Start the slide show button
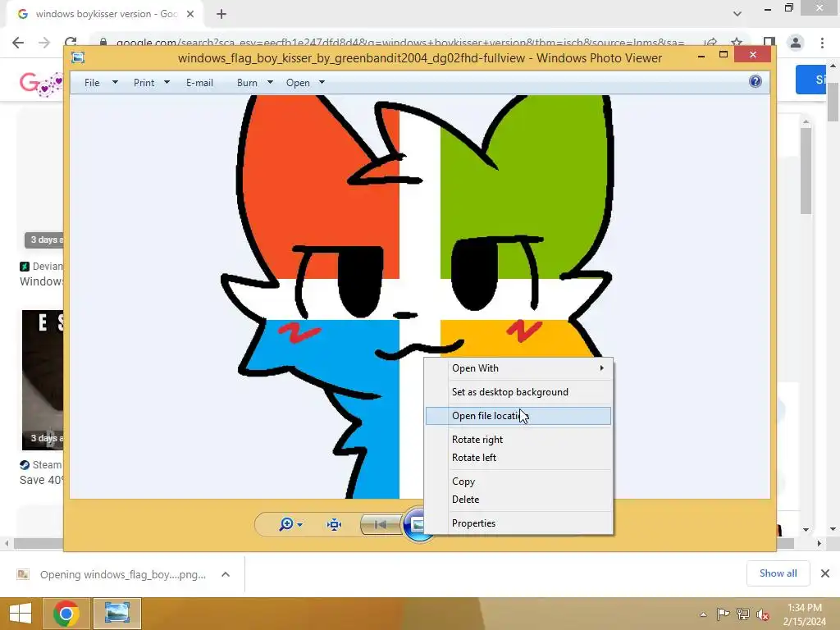Viewport: 840px width, 630px height. (x=416, y=524)
